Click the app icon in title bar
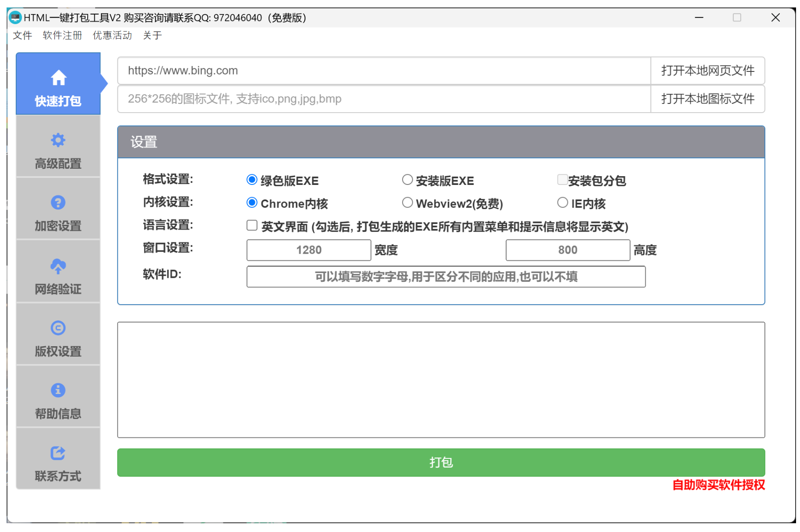Viewport: 800px width, 532px height. point(15,18)
